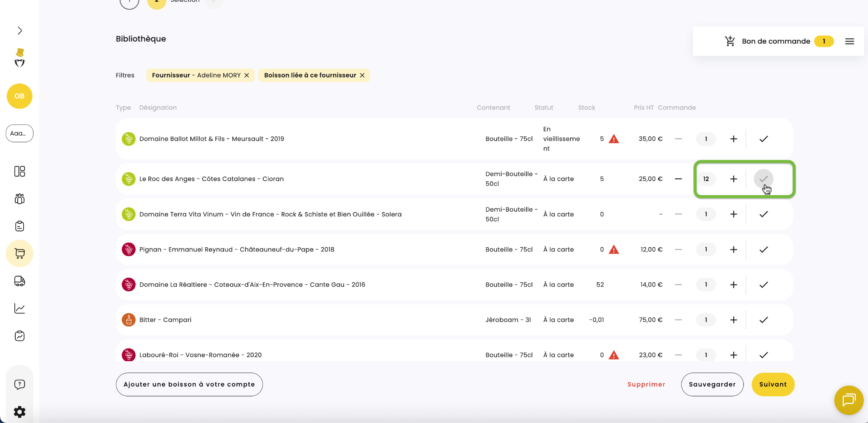The width and height of the screenshot is (868, 423).
Task: Validate the Bitter Campari row checkmark
Action: coord(763,320)
